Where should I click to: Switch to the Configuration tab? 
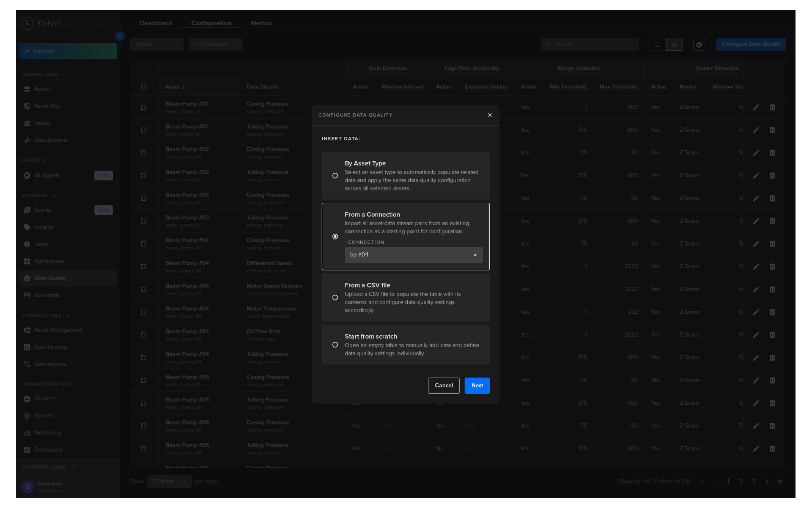point(211,23)
